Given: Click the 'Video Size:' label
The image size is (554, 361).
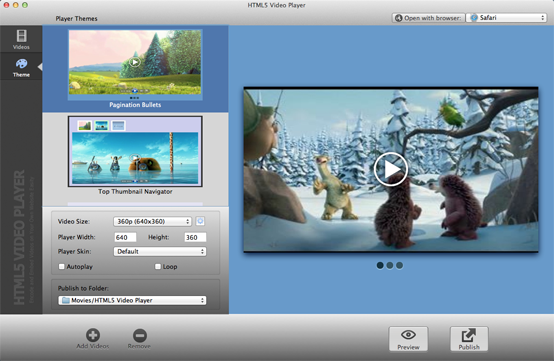Looking at the screenshot, I should point(73,221).
